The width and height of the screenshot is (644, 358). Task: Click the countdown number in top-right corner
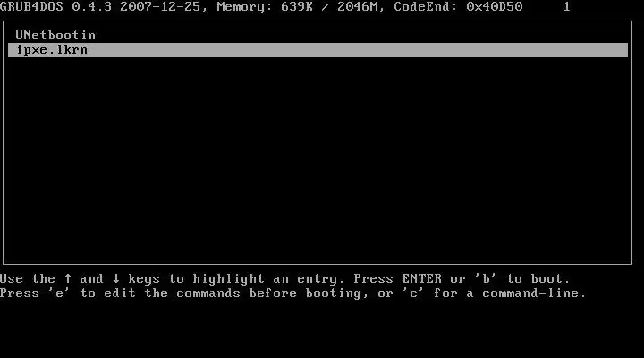[567, 6]
